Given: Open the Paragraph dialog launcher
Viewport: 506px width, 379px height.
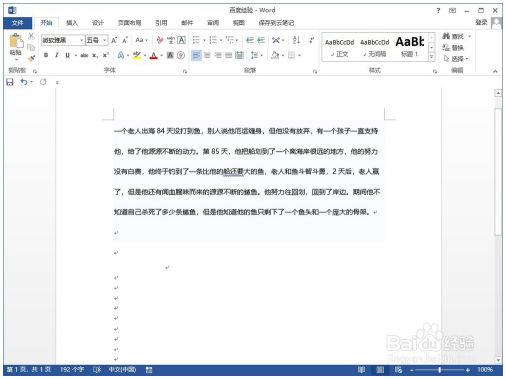Looking at the screenshot, I should [315, 71].
